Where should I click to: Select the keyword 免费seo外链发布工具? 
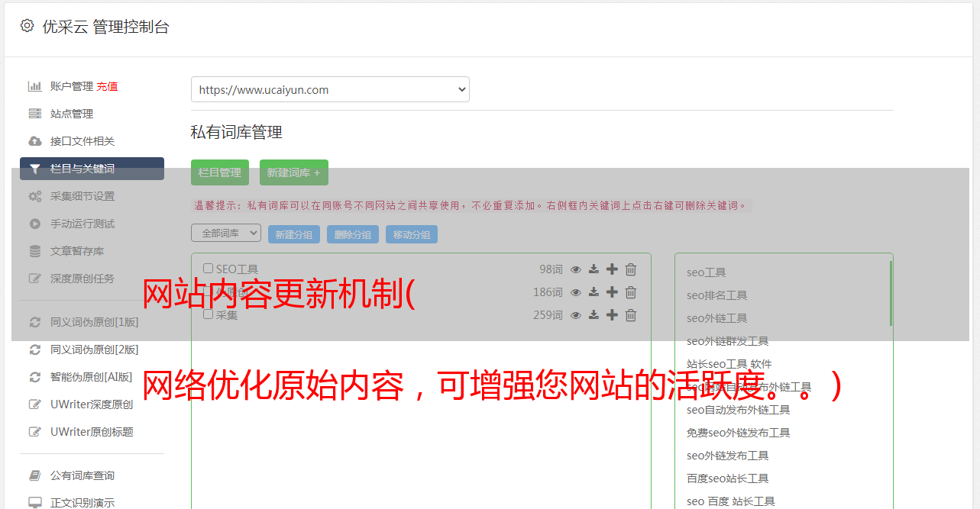tap(739, 433)
